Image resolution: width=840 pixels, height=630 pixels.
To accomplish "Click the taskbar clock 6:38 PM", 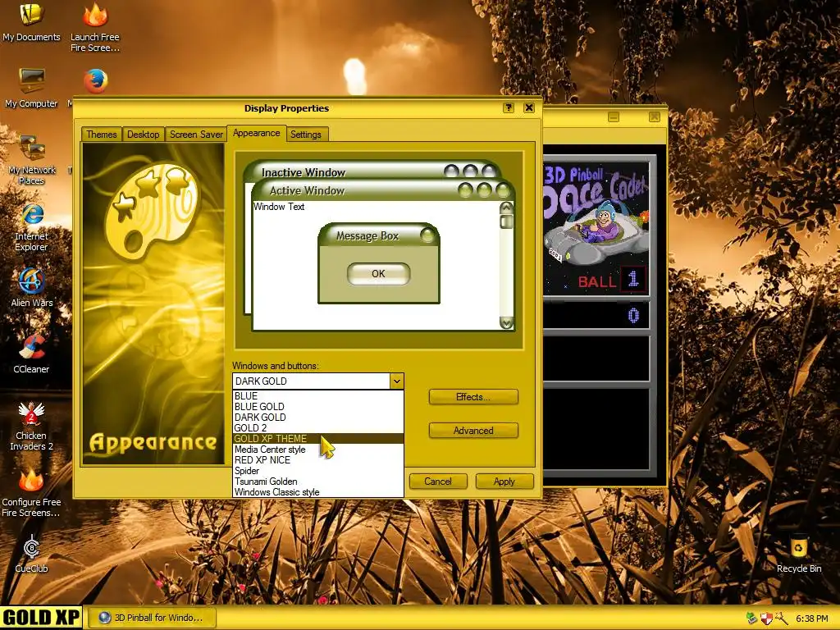I will (811, 619).
